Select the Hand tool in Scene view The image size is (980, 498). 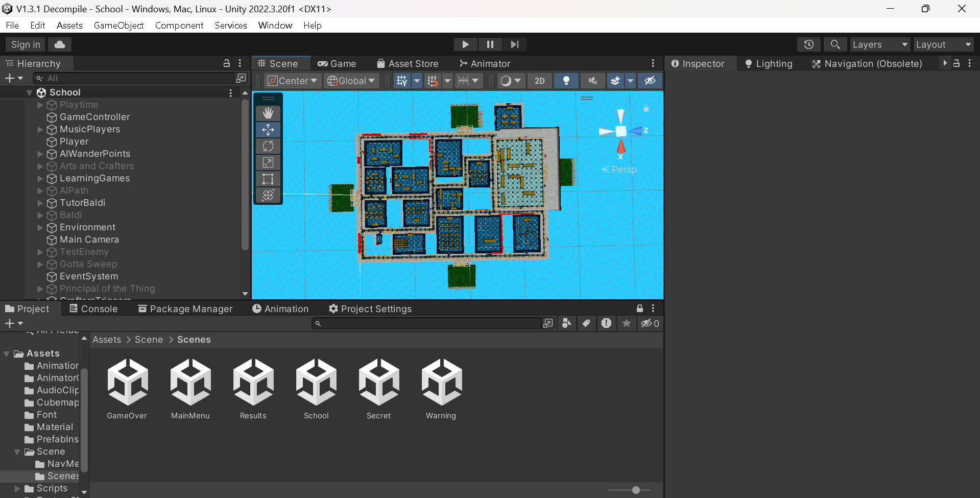268,113
